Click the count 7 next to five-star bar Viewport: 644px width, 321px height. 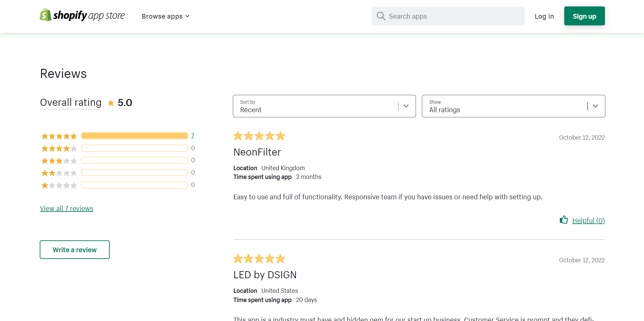pyautogui.click(x=192, y=136)
